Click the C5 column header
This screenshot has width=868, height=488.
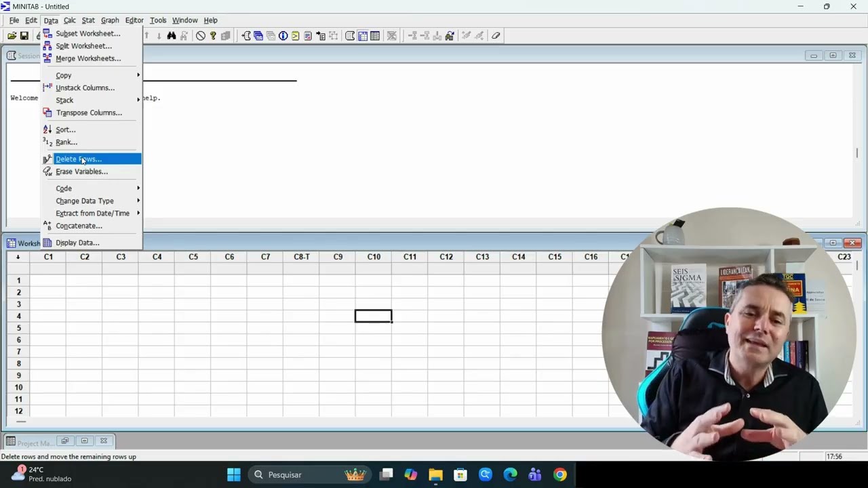pyautogui.click(x=193, y=257)
